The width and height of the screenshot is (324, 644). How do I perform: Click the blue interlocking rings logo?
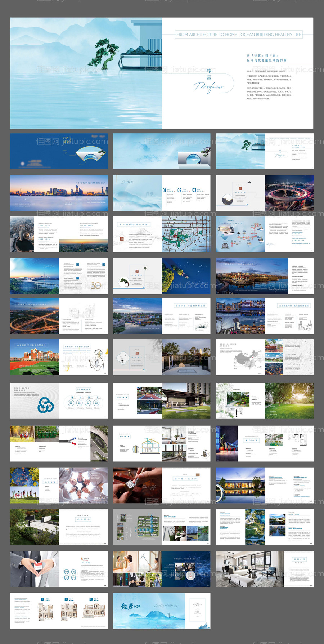point(45,404)
